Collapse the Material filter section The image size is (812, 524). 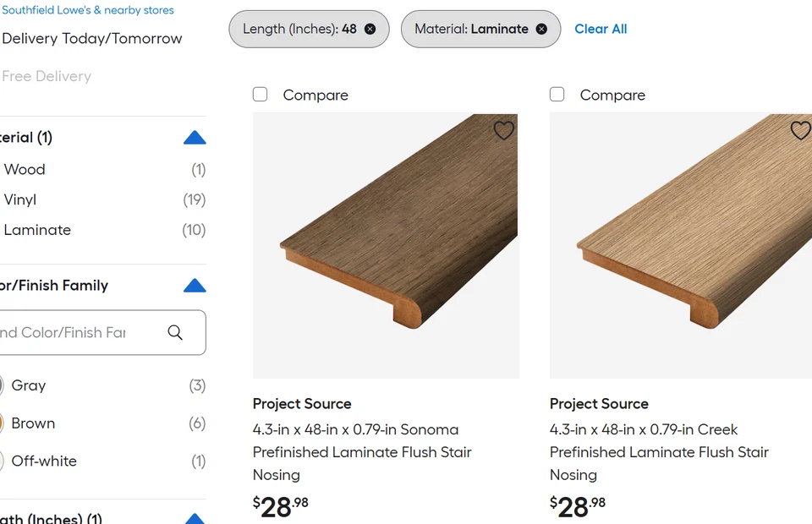tap(195, 138)
